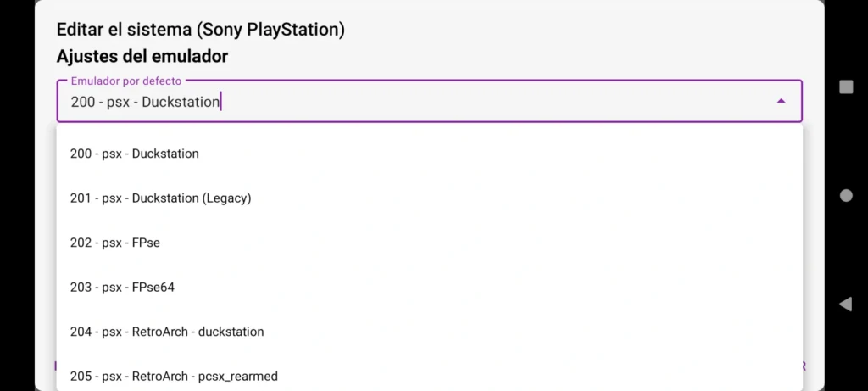
Task: Collapse the emulator dropdown with the arrow
Action: 781,101
